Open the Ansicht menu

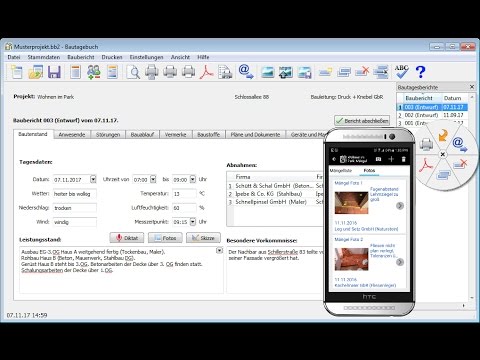click(180, 57)
